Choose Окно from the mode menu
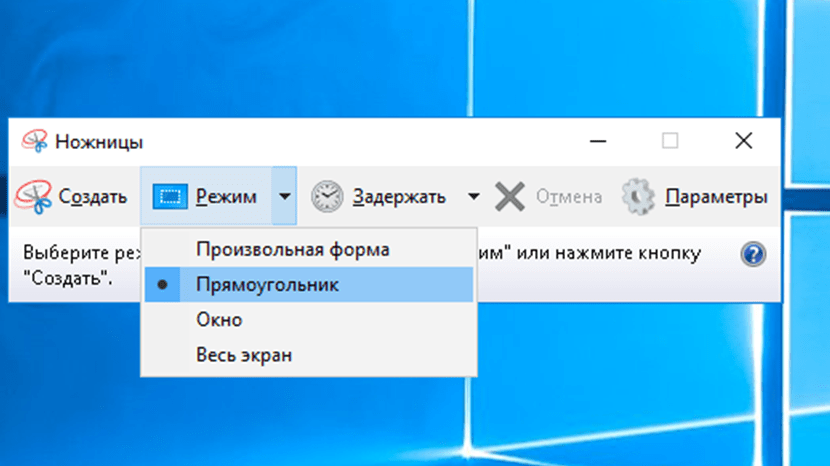Image resolution: width=830 pixels, height=466 pixels. (x=219, y=320)
